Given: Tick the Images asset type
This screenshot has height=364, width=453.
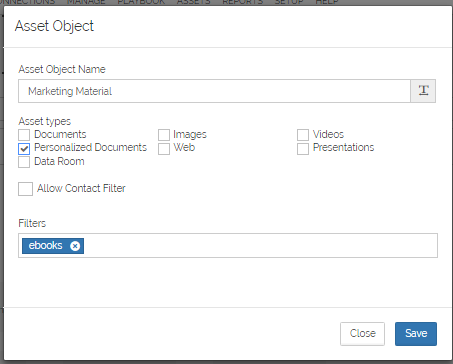Looking at the screenshot, I should [164, 135].
